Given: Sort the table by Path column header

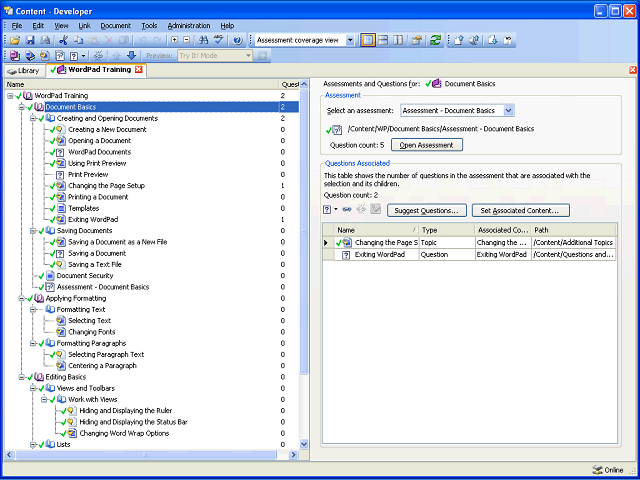Looking at the screenshot, I should coord(573,230).
